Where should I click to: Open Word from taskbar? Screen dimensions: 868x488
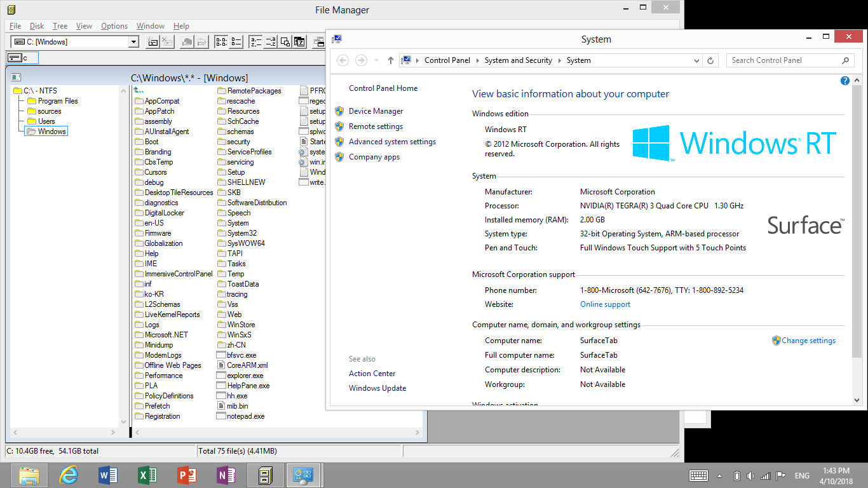tap(108, 475)
